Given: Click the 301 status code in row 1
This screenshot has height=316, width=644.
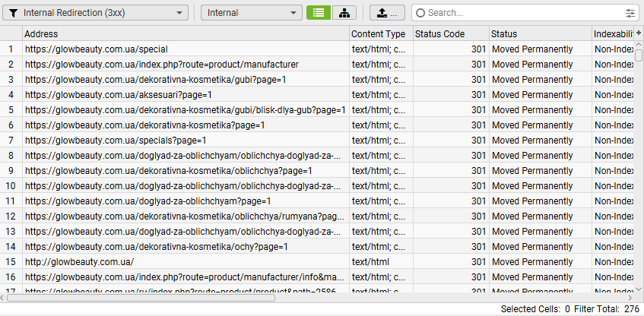Looking at the screenshot, I should pyautogui.click(x=478, y=49).
